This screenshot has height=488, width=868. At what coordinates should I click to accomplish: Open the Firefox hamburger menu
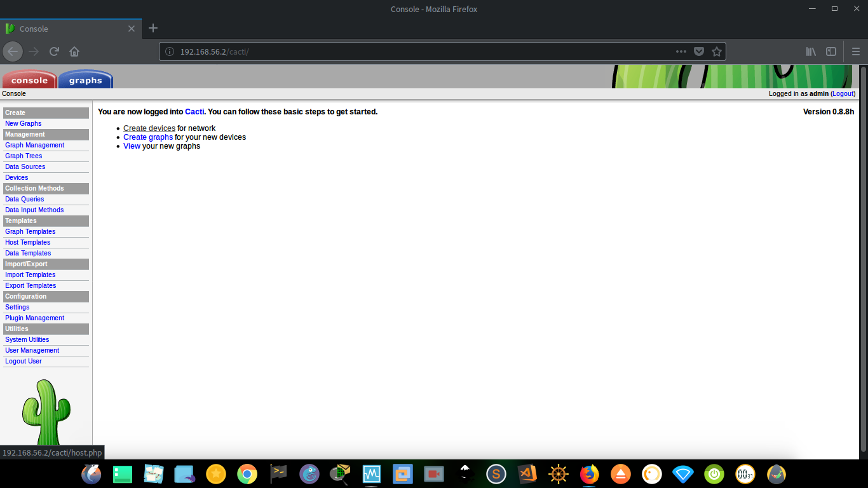856,51
